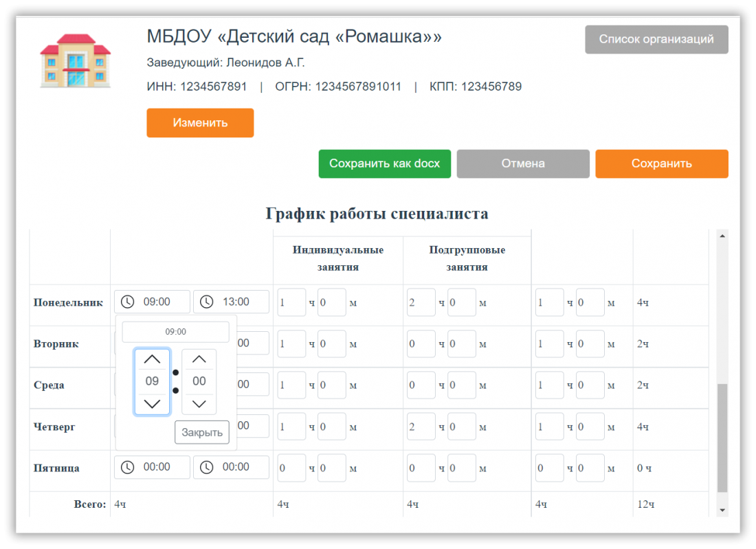Decrease hours with the down chevron
The width and height of the screenshot is (756, 549).
point(152,403)
